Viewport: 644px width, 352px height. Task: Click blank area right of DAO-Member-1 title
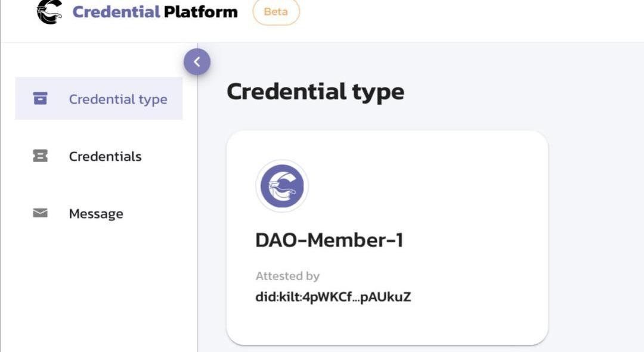[472, 240]
